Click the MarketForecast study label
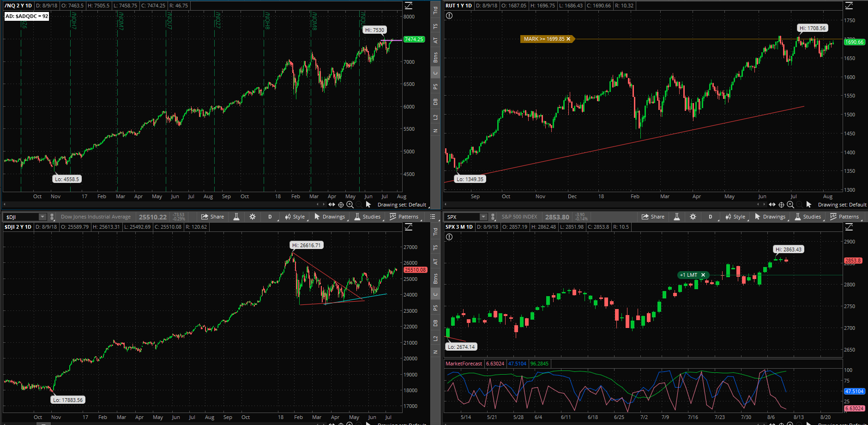 [x=464, y=364]
